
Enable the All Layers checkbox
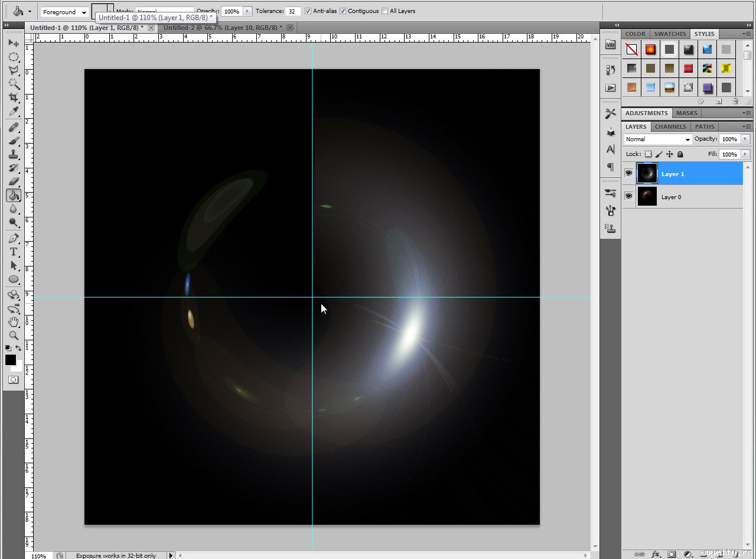(x=385, y=11)
